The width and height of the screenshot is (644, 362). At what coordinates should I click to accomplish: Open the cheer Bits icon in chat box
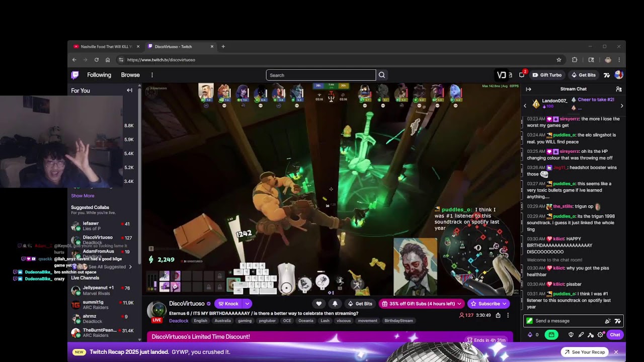click(x=608, y=321)
